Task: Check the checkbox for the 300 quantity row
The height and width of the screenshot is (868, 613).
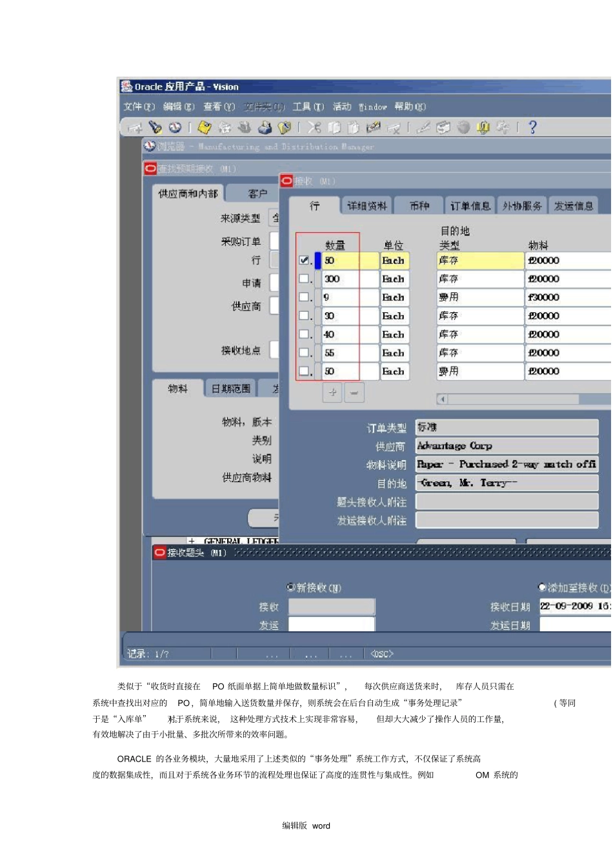Action: (305, 279)
